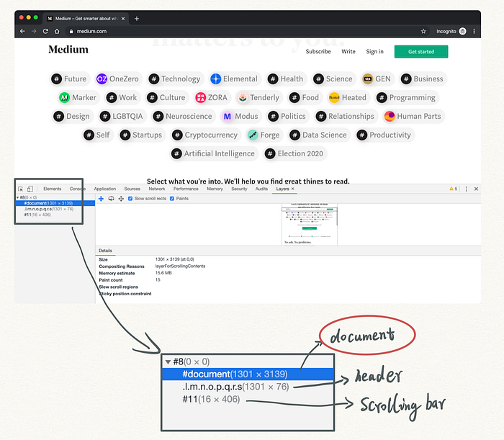Screen dimensions: 504x440
Task: Select the .l.m.n.o.p.q.r.s layer row
Action: [x=55, y=209]
